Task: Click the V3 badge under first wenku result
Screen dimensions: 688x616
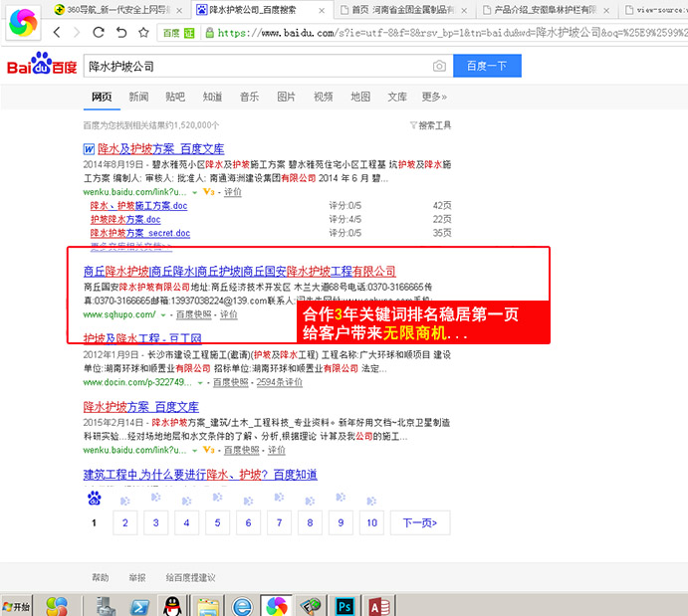Action: [209, 192]
